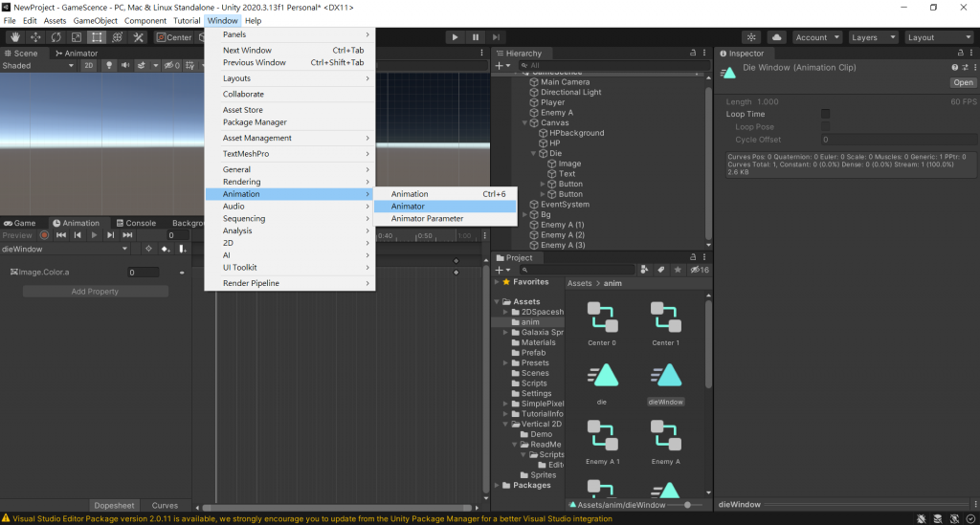Screen dimensions: 980x525
Task: Click the Cycle Offset field
Action: pyautogui.click(x=899, y=140)
